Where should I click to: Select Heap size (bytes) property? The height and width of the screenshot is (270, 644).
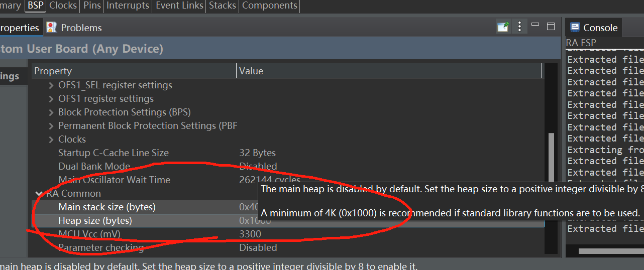[x=95, y=220]
